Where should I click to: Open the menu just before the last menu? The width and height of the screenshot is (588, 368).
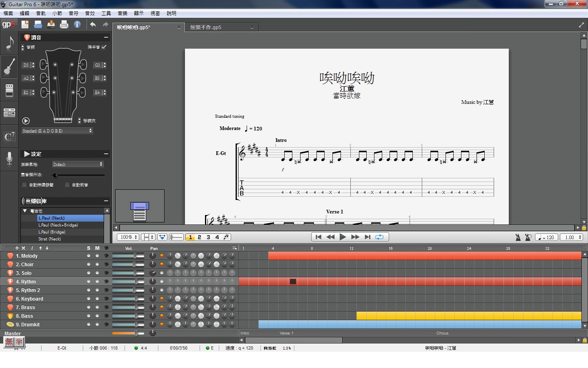(x=155, y=13)
